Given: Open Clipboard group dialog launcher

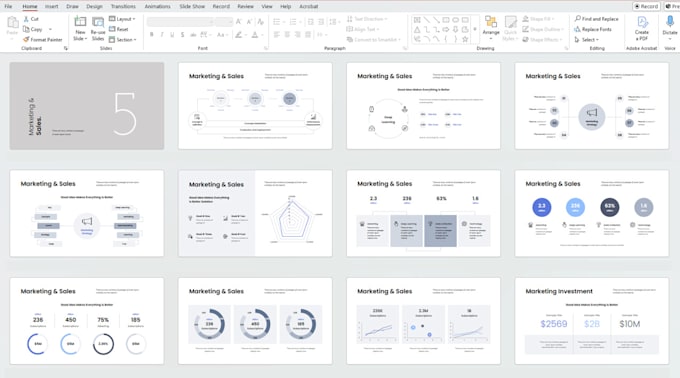Looking at the screenshot, I should coord(66,49).
